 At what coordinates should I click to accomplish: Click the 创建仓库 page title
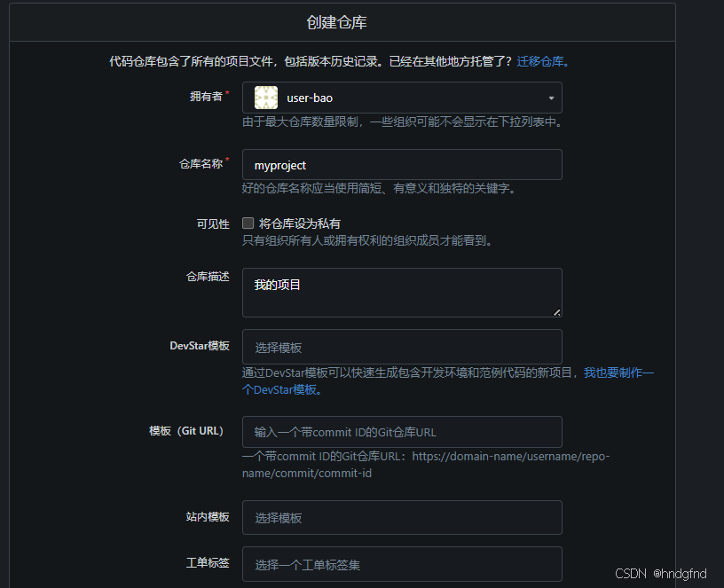click(x=335, y=21)
